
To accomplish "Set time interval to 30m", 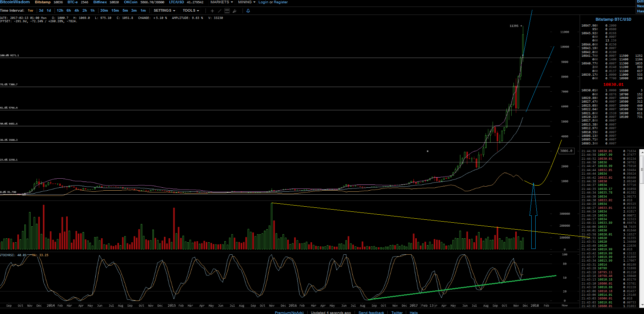I will 104,11.
